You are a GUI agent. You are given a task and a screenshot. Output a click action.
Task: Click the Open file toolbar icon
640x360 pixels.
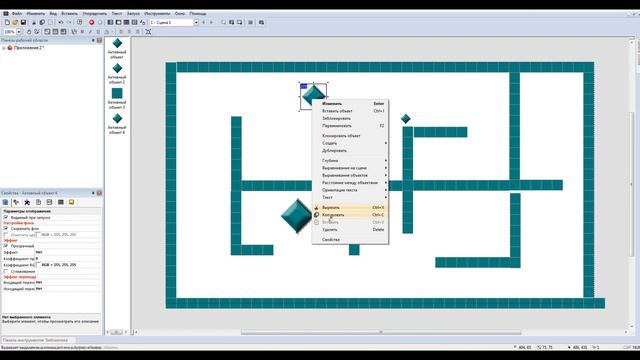15,22
